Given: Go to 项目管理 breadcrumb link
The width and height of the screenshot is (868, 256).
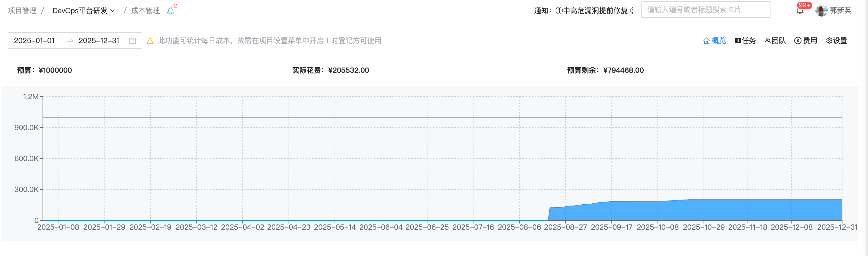Looking at the screenshot, I should tap(22, 11).
